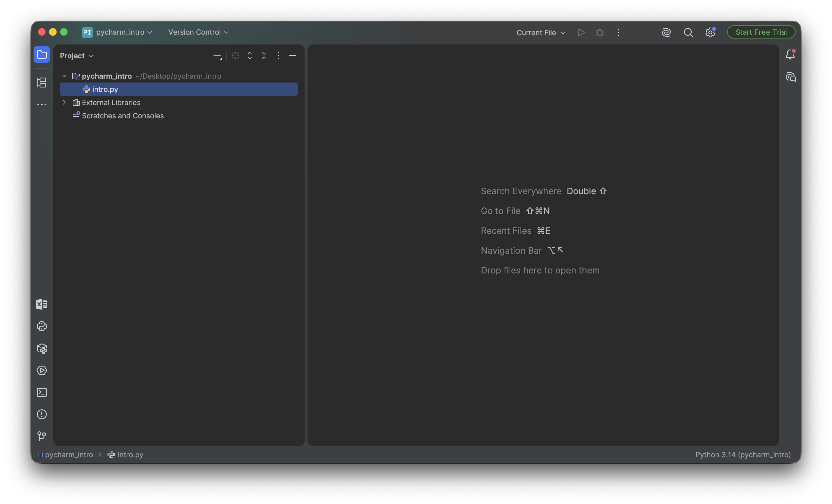The image size is (832, 504).
Task: Click the Search Everywhere hint text
Action: click(x=521, y=191)
